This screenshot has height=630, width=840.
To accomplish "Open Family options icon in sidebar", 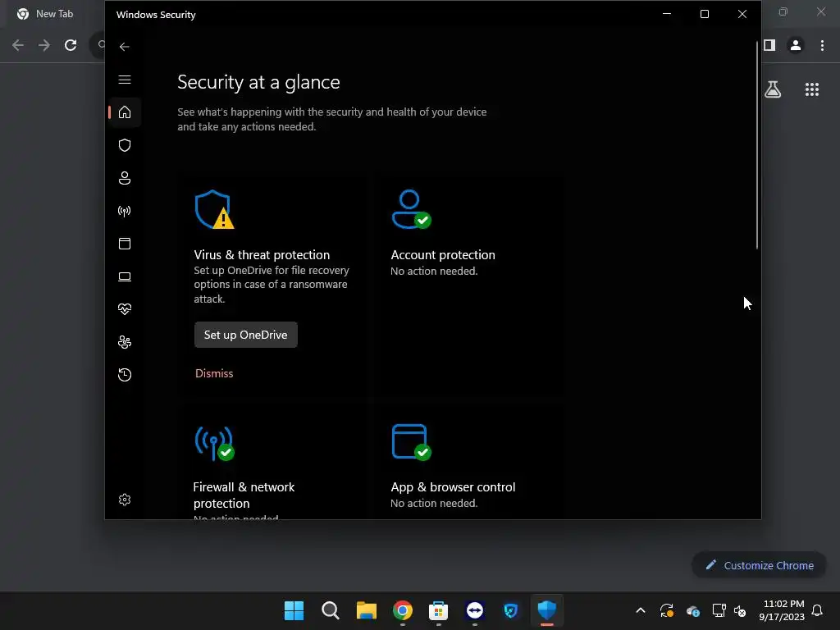I will pyautogui.click(x=125, y=342).
